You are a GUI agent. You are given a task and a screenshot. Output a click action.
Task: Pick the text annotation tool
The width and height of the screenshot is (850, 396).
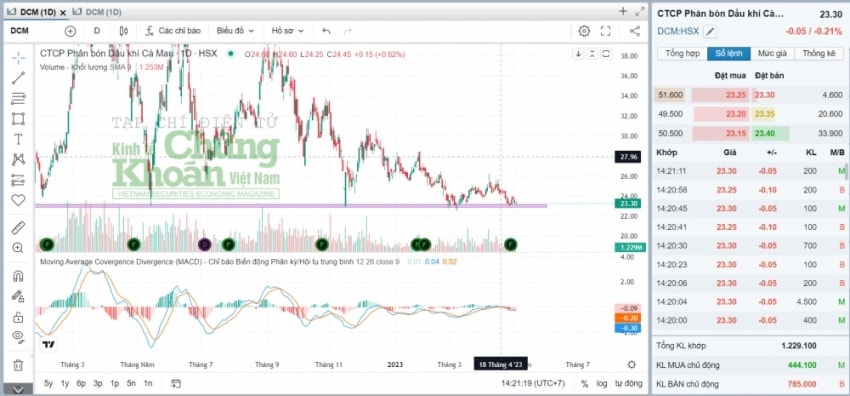pos(18,139)
